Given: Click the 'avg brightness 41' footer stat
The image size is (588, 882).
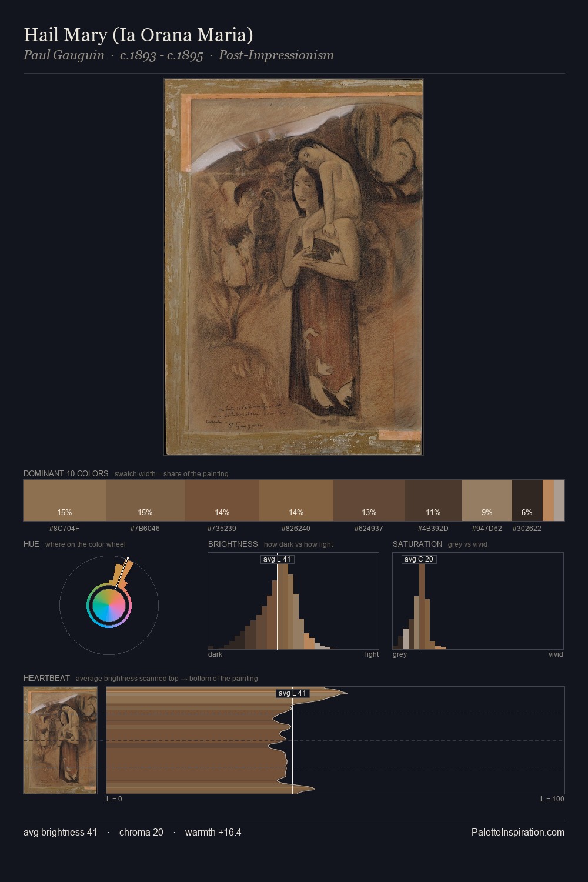Looking at the screenshot, I should (60, 832).
